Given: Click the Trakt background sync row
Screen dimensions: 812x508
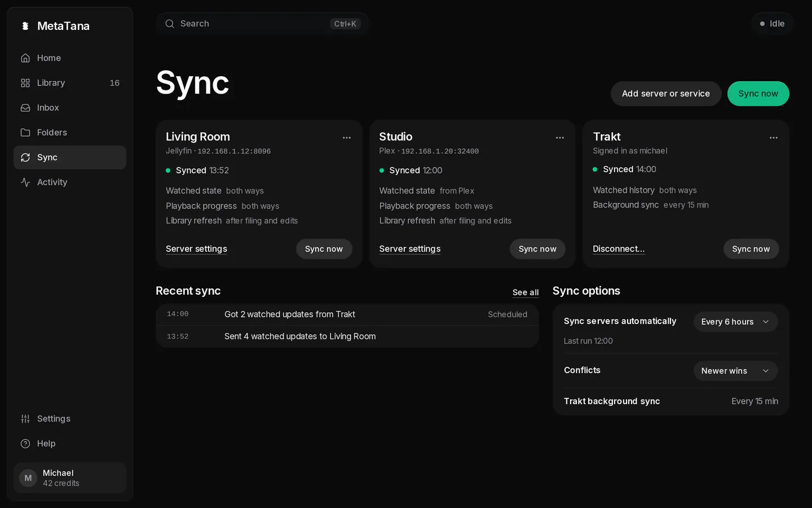Looking at the screenshot, I should pyautogui.click(x=671, y=401).
